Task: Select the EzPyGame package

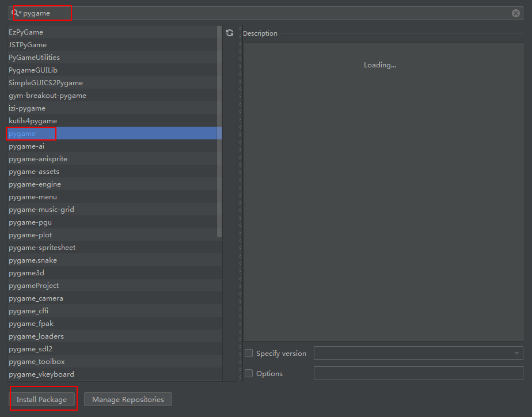Action: [x=115, y=32]
